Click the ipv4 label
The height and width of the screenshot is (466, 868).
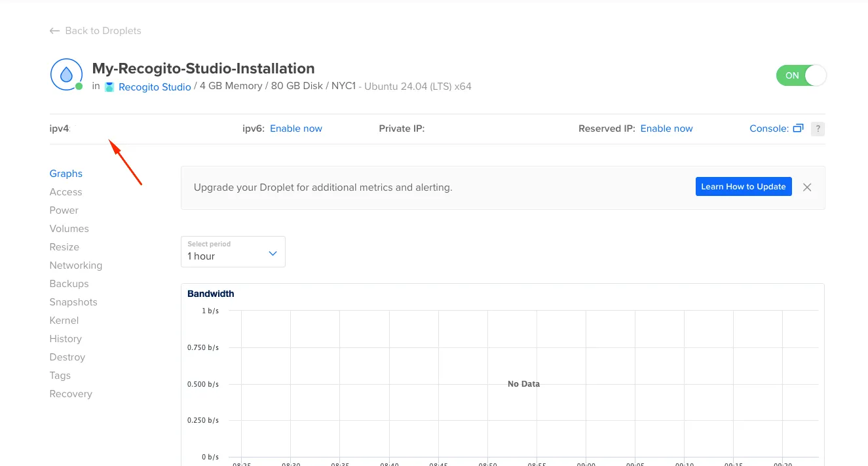[60, 128]
